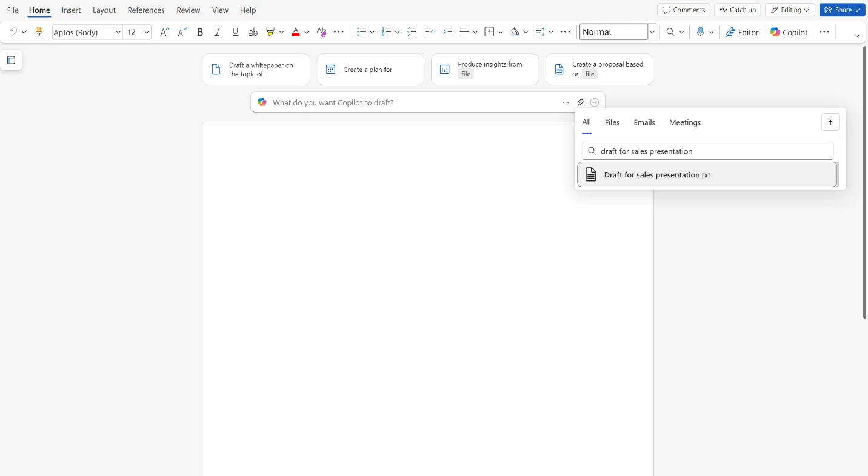This screenshot has width=868, height=476.
Task: Click line spacing icon
Action: 540,32
